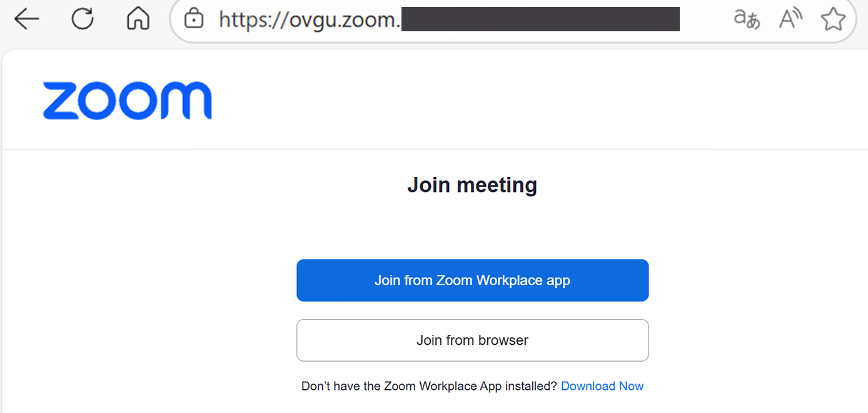The height and width of the screenshot is (413, 868).
Task: Add this page to favorites with the star
Action: pyautogui.click(x=833, y=19)
